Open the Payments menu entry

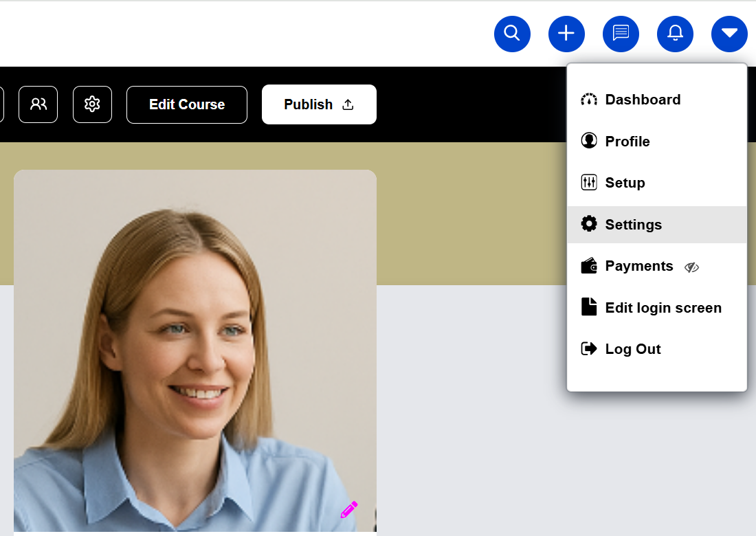tap(638, 266)
